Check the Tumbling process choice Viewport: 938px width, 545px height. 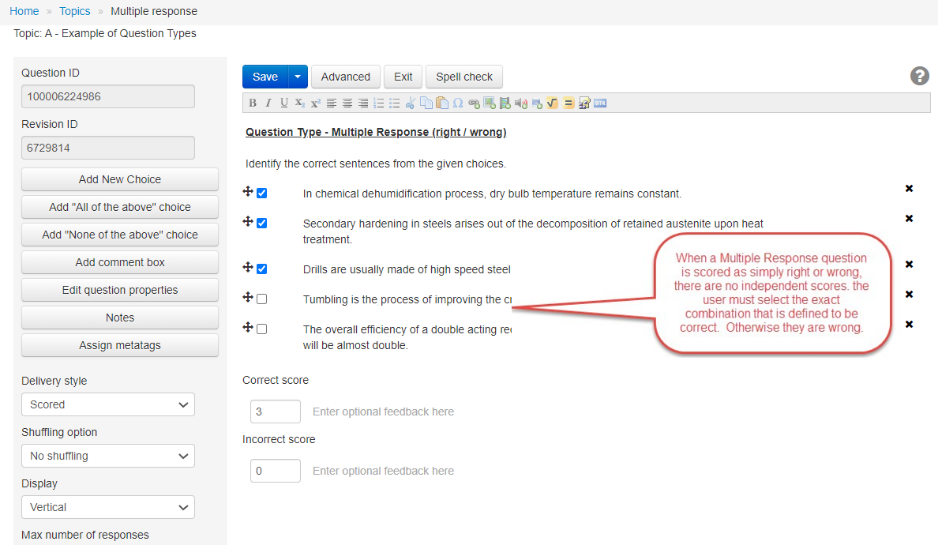point(262,299)
